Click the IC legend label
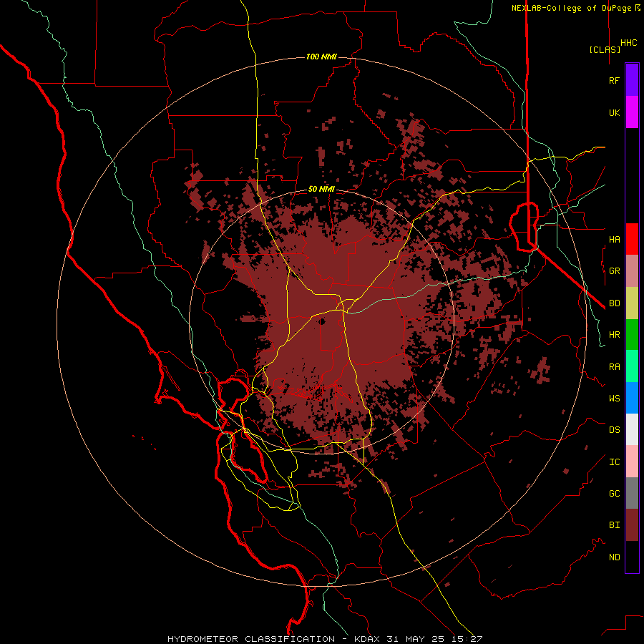 (615, 462)
